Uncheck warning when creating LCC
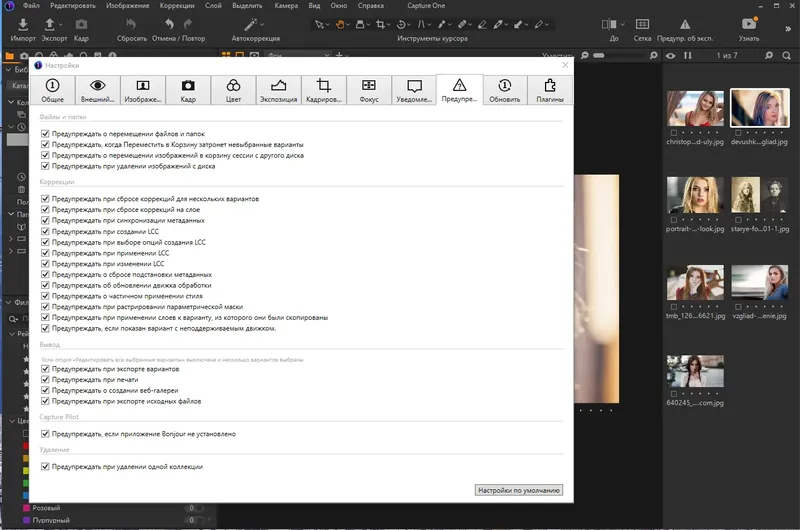 coord(45,231)
